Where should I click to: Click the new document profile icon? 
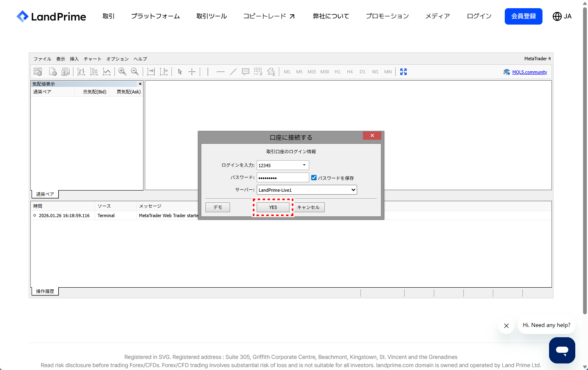click(53, 72)
